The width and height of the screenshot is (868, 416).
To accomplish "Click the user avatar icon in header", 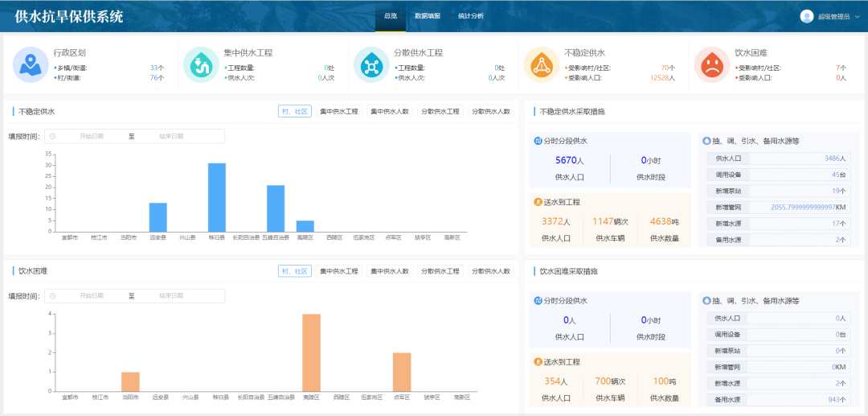I will [x=807, y=16].
